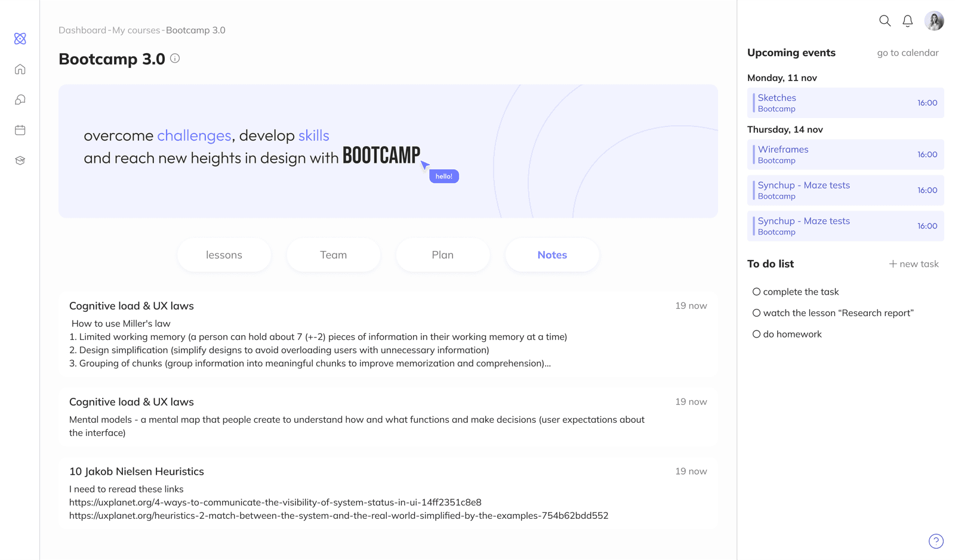The height and width of the screenshot is (560, 955).
Task: Click 'Monday, 11 nov' date heading
Action: coord(782,78)
